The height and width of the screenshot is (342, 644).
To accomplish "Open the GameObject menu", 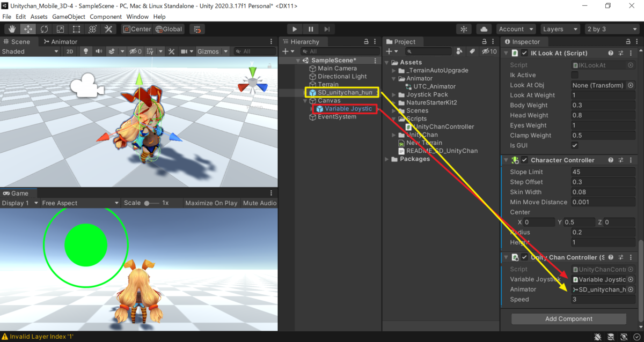I will 69,17.
